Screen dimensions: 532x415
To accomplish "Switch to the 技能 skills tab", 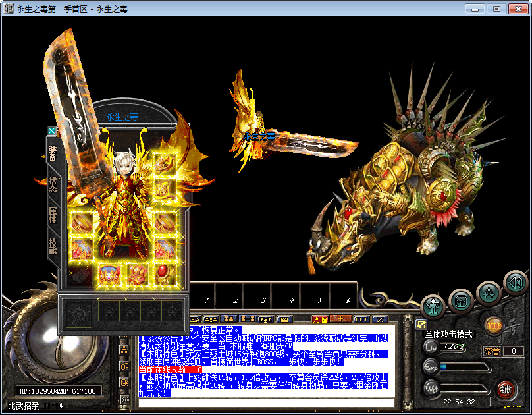I will (x=52, y=246).
